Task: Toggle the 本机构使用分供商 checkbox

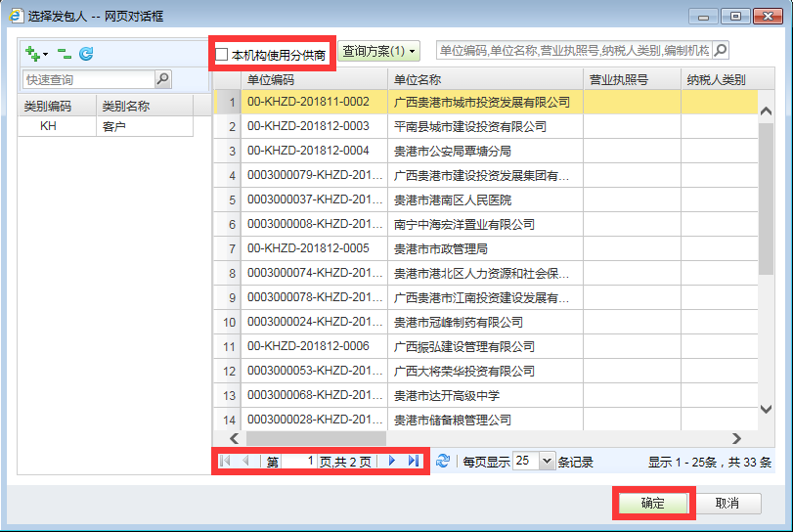Action: [222, 54]
